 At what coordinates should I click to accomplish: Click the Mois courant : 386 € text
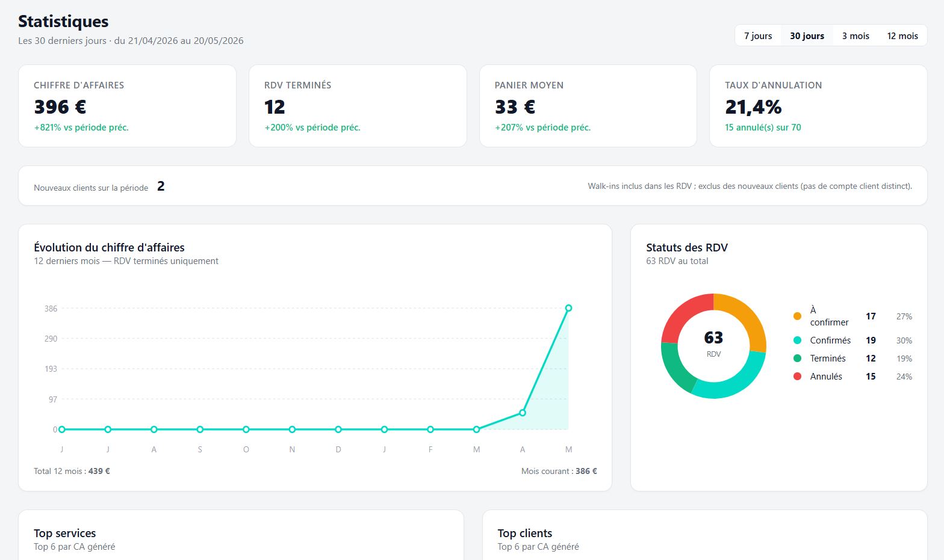coord(559,471)
